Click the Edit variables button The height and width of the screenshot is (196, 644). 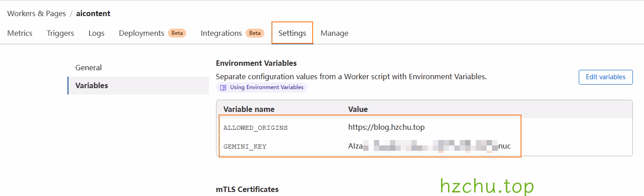click(606, 77)
